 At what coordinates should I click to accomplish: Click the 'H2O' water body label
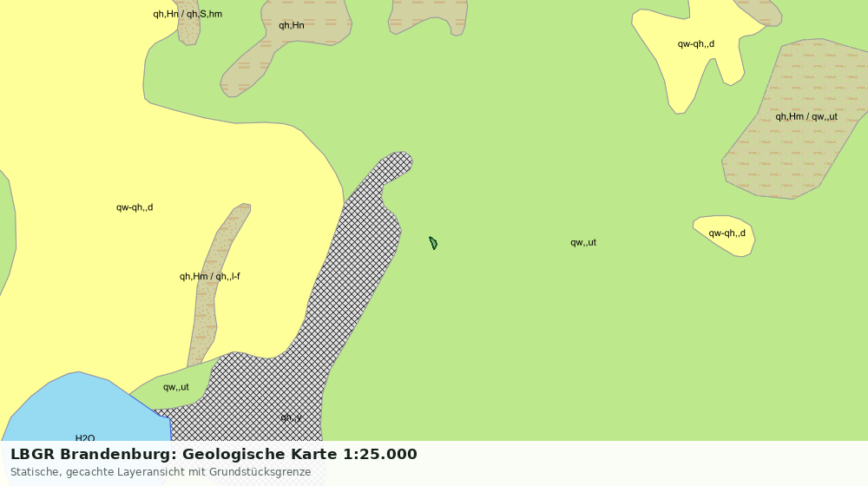pyautogui.click(x=85, y=438)
